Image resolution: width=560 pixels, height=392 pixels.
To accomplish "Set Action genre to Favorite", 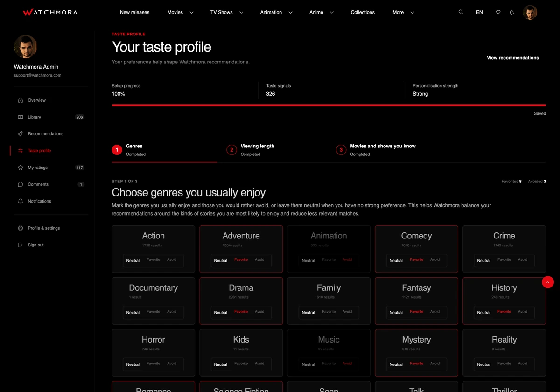I will (154, 260).
